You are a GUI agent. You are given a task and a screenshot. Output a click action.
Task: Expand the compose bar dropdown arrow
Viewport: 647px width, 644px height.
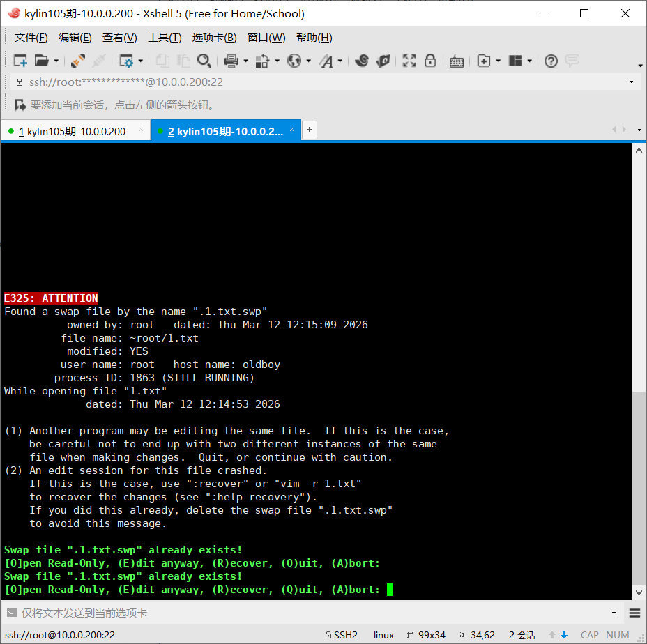(614, 613)
